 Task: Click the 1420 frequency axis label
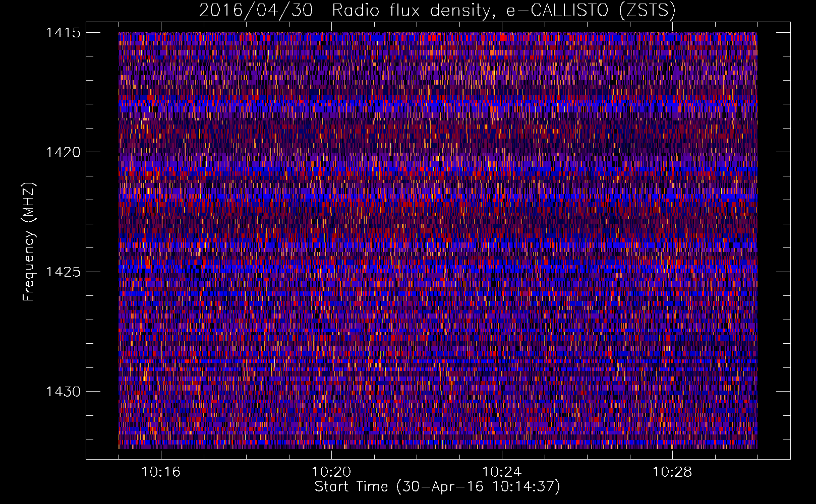click(x=63, y=152)
